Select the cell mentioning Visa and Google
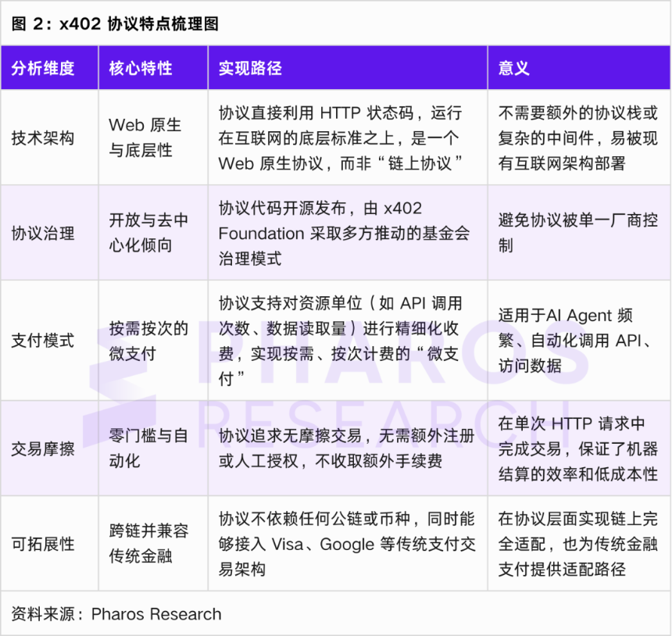The image size is (672, 636). [344, 544]
